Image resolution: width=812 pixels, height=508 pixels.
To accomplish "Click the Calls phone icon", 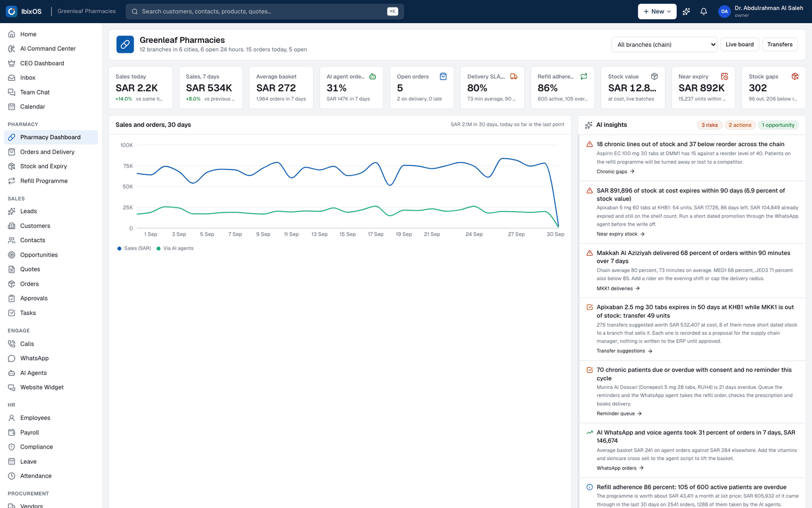I will [x=12, y=344].
